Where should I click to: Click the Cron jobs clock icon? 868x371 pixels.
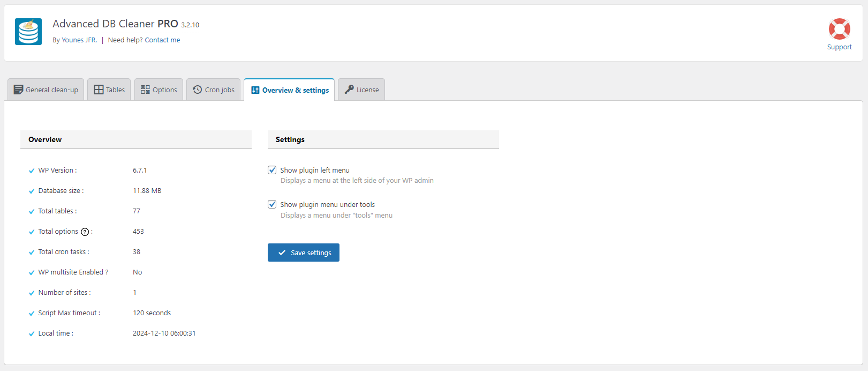[198, 90]
